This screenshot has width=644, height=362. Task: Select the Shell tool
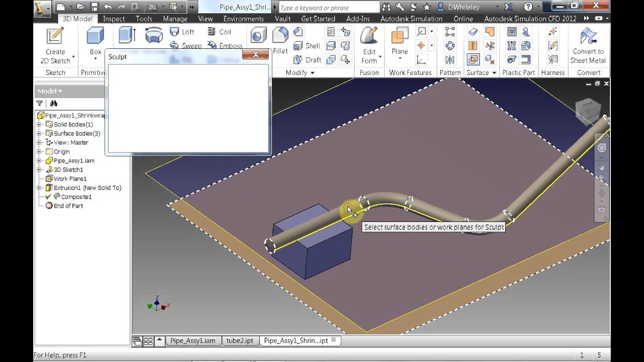point(306,46)
